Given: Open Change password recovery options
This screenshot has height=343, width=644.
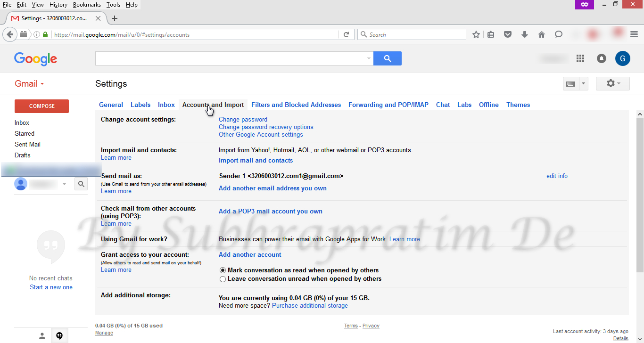Looking at the screenshot, I should [x=266, y=127].
